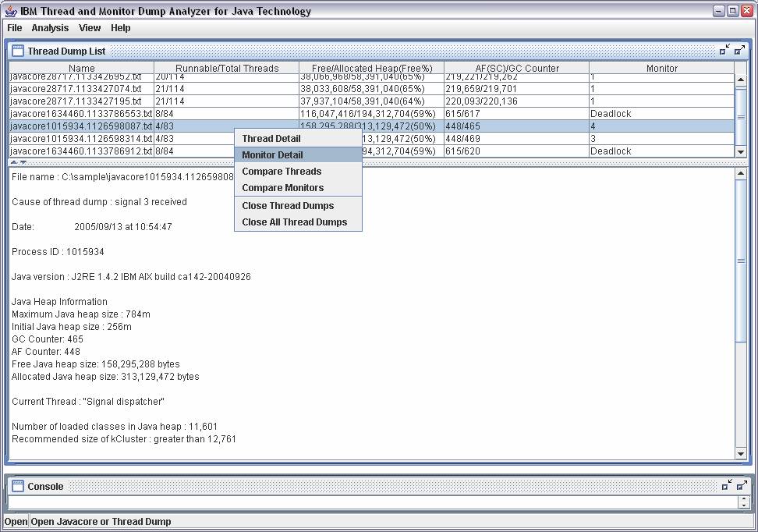Viewport: 758px width, 532px height.
Task: Click the Thread Dump List panel icon
Action: pyautogui.click(x=17, y=51)
